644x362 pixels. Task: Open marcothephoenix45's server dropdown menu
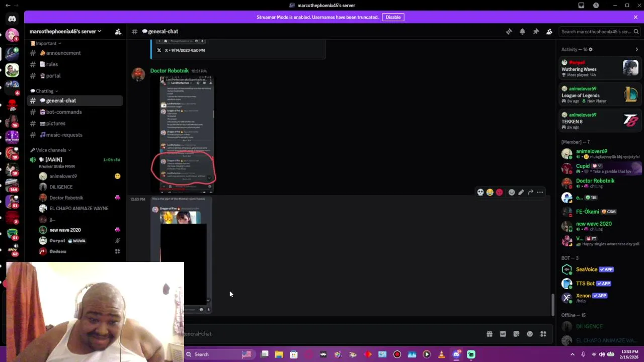pos(65,31)
